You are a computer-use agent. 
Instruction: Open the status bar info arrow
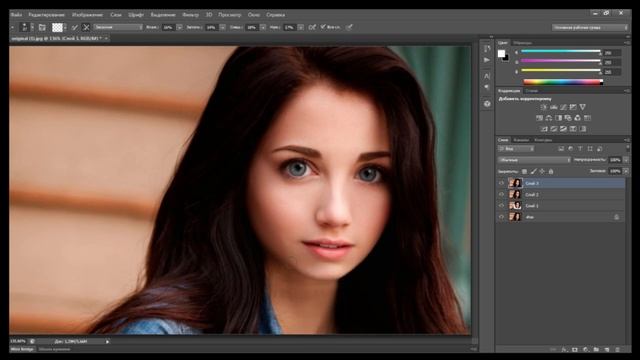pyautogui.click(x=107, y=342)
